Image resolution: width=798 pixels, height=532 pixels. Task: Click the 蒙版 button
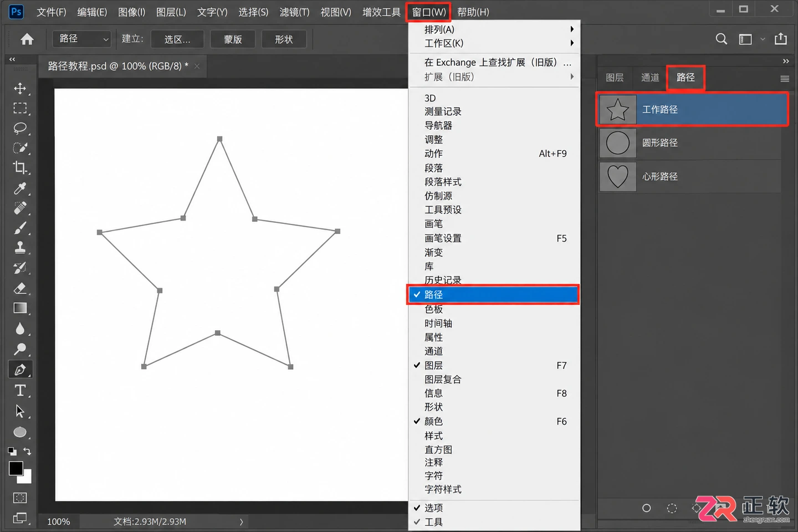pos(233,39)
